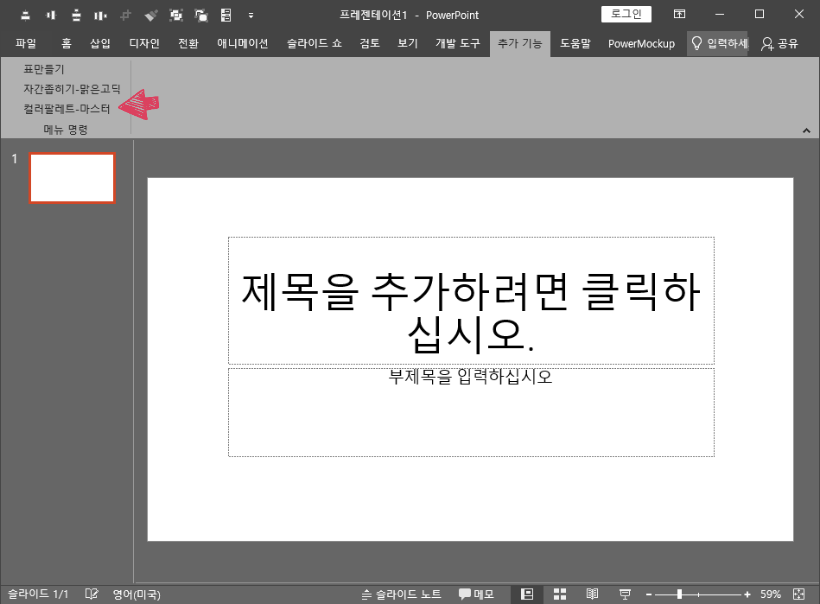Open the 개발 도구 tab
The width and height of the screenshot is (820, 604).
point(458,43)
